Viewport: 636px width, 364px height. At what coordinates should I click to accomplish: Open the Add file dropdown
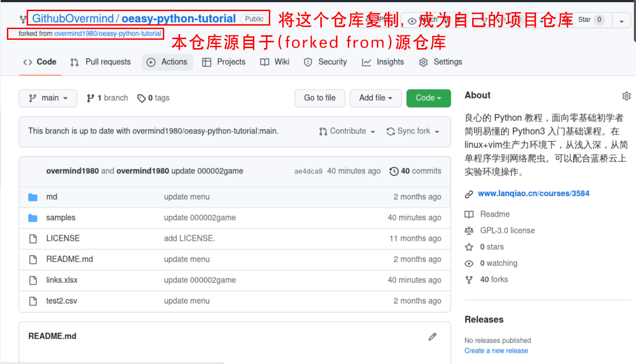click(376, 98)
